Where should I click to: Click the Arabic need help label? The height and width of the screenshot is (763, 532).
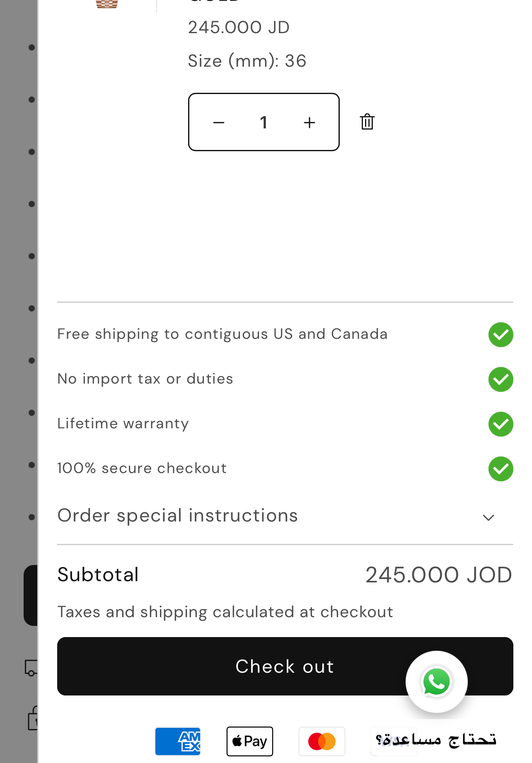pyautogui.click(x=436, y=739)
